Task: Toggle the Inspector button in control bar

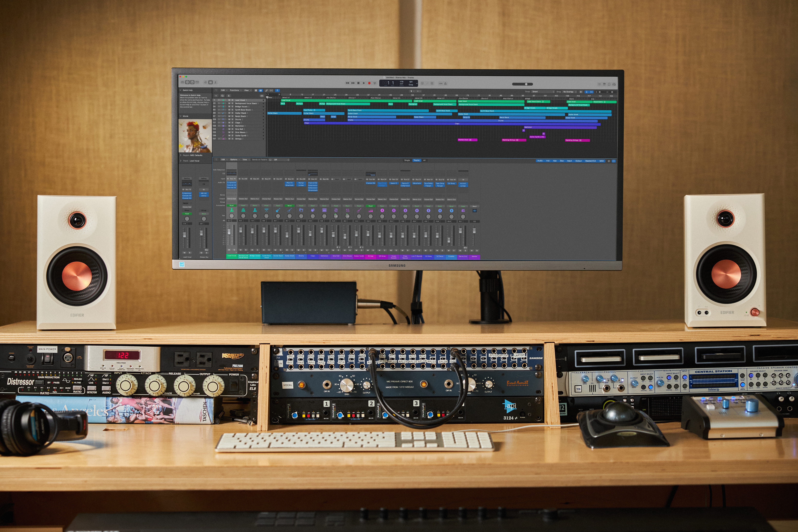Action: click(x=187, y=82)
